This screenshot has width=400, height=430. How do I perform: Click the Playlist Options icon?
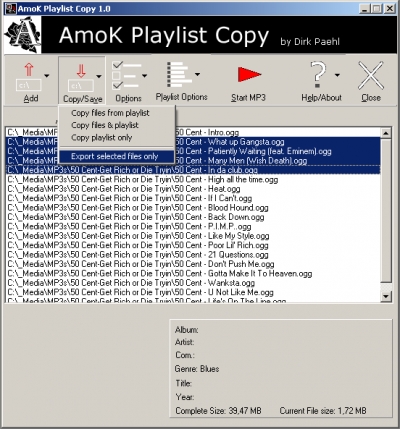(x=179, y=74)
